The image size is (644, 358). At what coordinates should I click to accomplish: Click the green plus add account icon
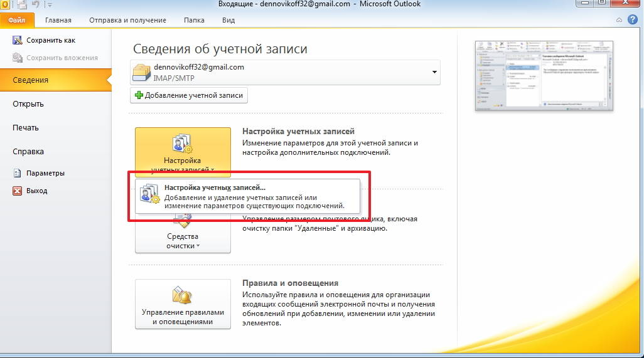[x=138, y=95]
